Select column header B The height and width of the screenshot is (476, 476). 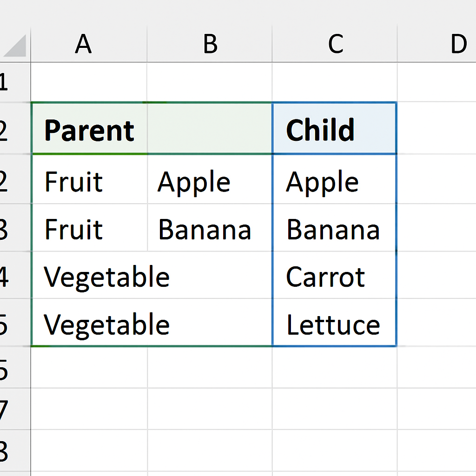tap(210, 44)
